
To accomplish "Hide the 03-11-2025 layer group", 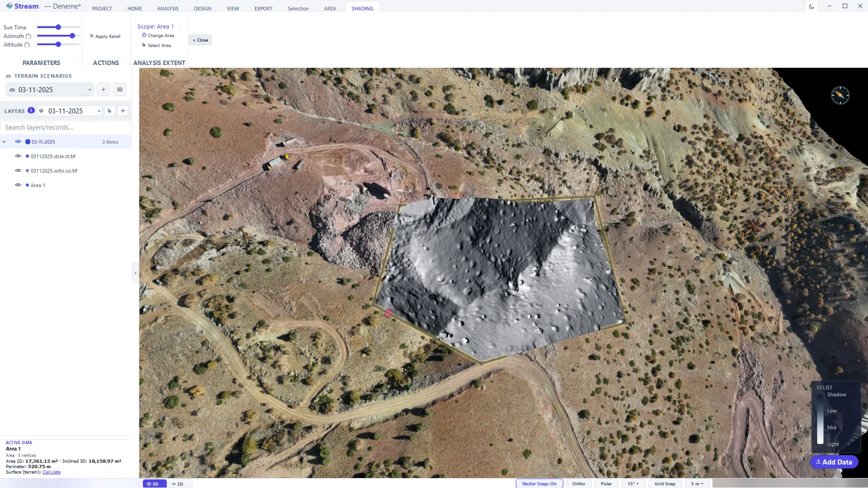I will (x=18, y=142).
